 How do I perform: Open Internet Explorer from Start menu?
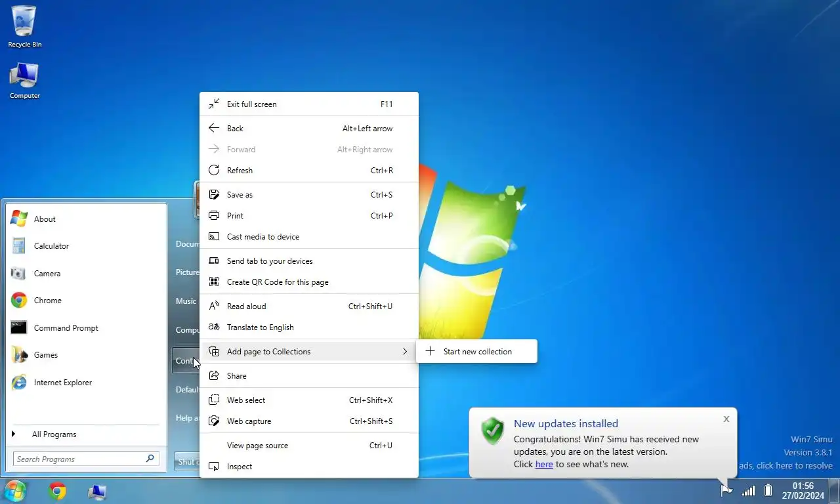(x=86, y=383)
